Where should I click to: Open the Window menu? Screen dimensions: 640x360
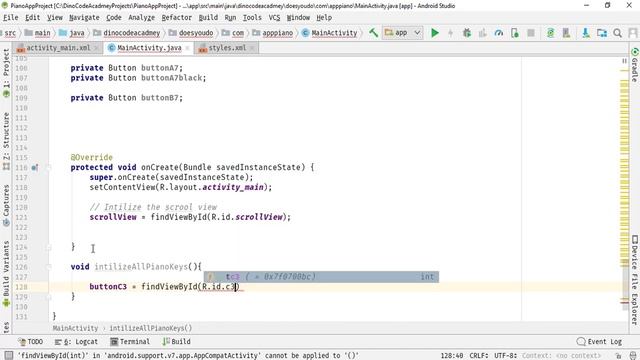pos(298,18)
